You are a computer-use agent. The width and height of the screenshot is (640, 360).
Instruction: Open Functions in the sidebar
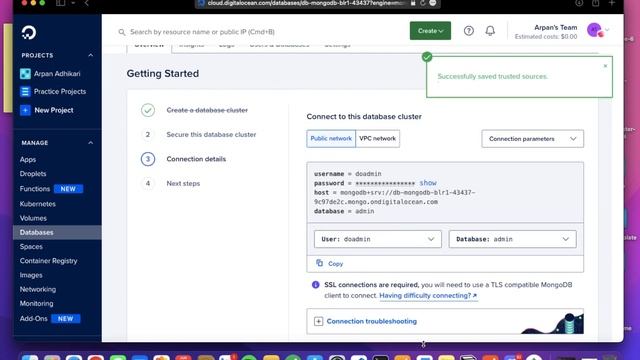tap(35, 189)
